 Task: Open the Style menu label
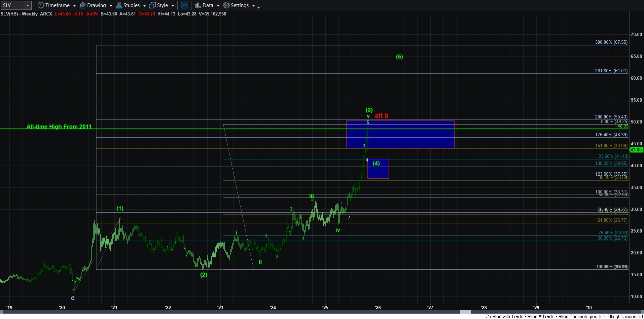[x=162, y=5]
